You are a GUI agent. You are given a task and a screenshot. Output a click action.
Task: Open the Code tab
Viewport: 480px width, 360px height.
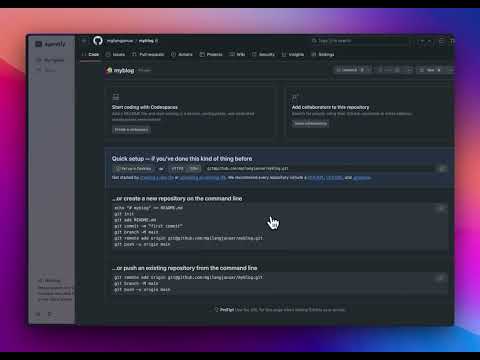(90, 54)
